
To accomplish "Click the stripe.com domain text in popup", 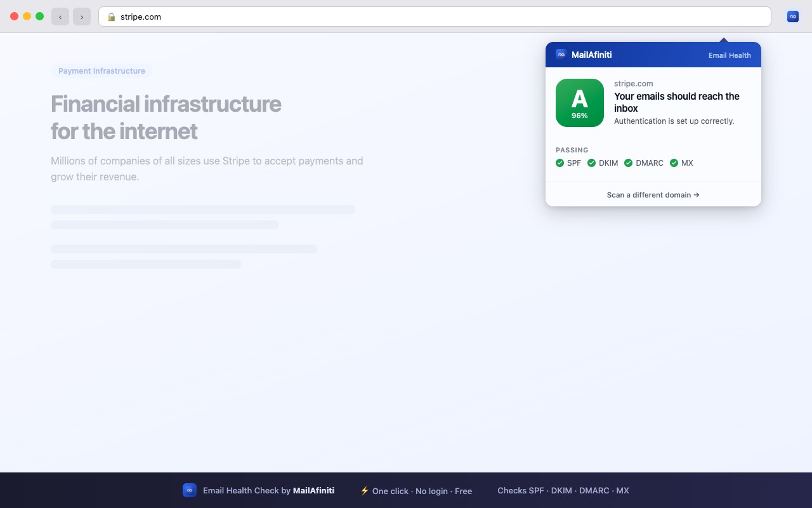I will (634, 83).
